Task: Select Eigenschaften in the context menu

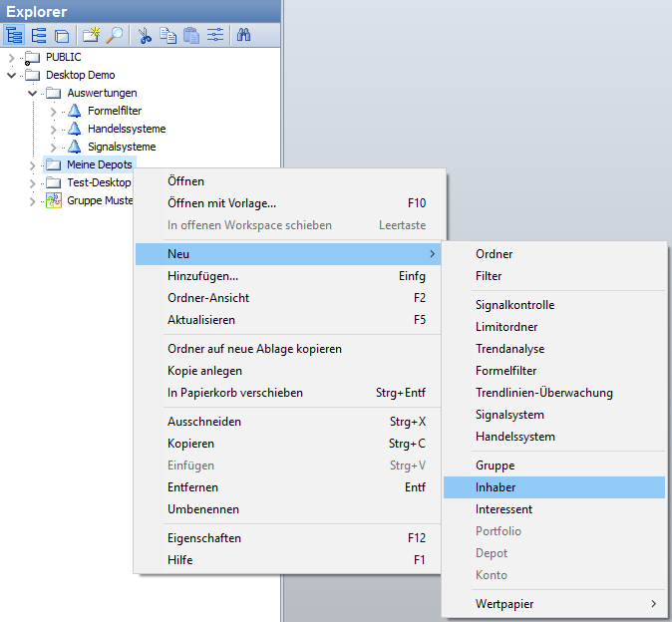Action: [x=204, y=538]
